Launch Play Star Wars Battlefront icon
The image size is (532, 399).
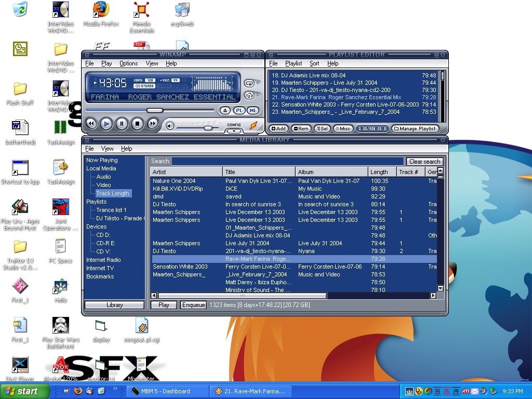click(60, 333)
